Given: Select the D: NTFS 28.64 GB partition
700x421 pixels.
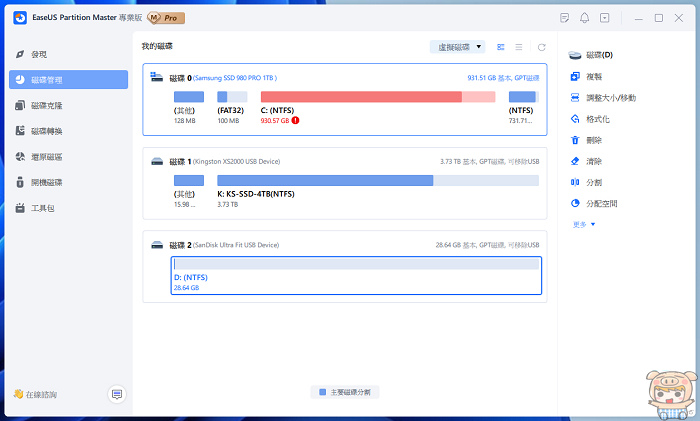Looking at the screenshot, I should [356, 275].
